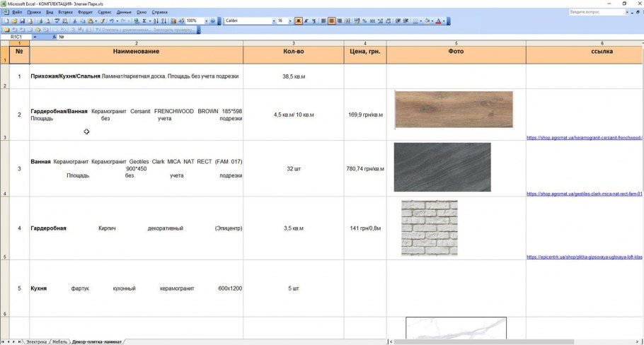Image resolution: width=644 pixels, height=345 pixels.
Task: Open the epicentrk plitka-gipsovaya link
Action: click(584, 257)
